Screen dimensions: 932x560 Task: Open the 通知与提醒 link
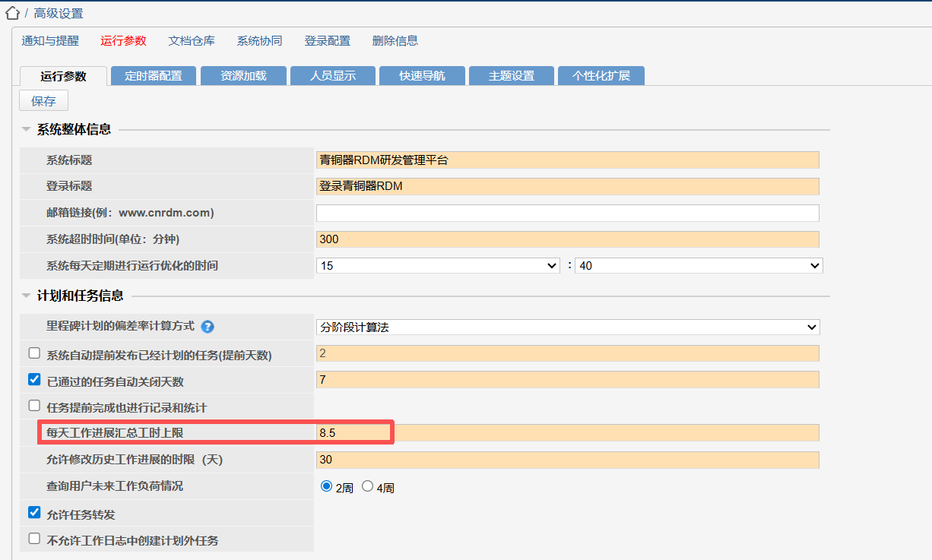point(50,41)
